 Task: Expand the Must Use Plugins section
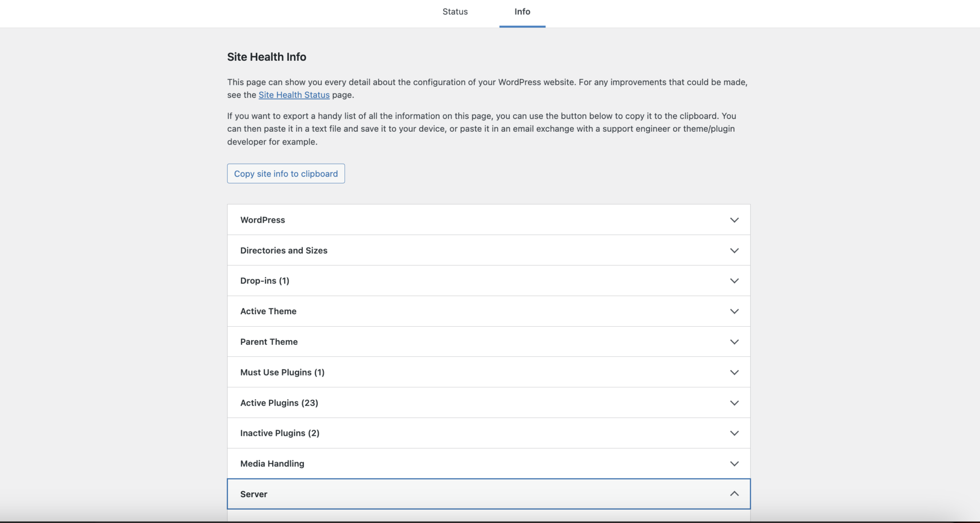pos(488,372)
